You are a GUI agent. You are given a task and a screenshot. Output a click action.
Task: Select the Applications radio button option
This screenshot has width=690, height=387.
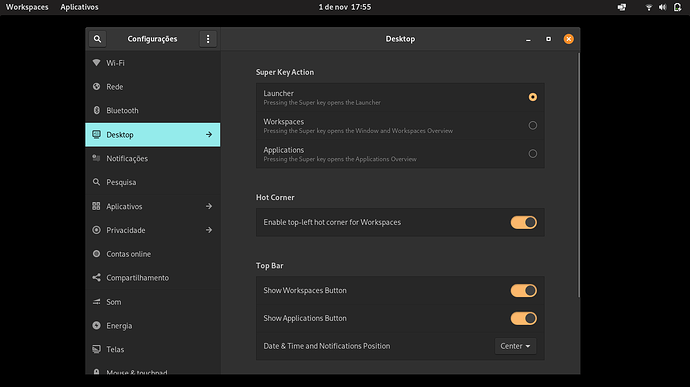532,154
